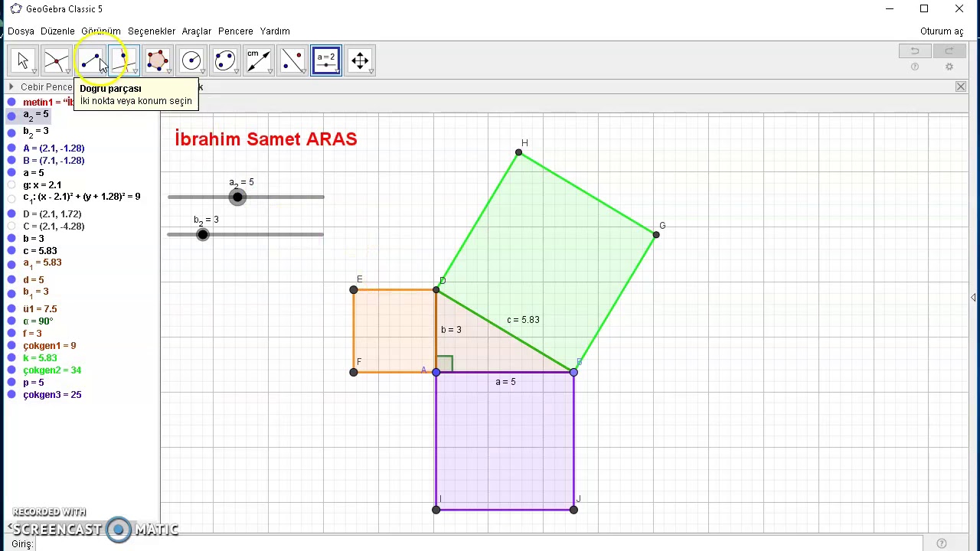This screenshot has height=551, width=980.
Task: Select point J on the purple square
Action: tap(573, 510)
